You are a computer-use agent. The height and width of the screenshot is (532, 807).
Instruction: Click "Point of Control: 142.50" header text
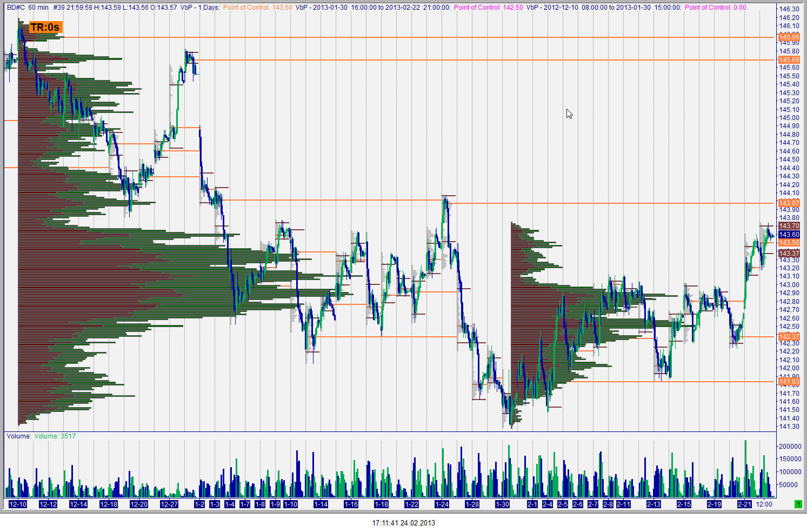(489, 8)
